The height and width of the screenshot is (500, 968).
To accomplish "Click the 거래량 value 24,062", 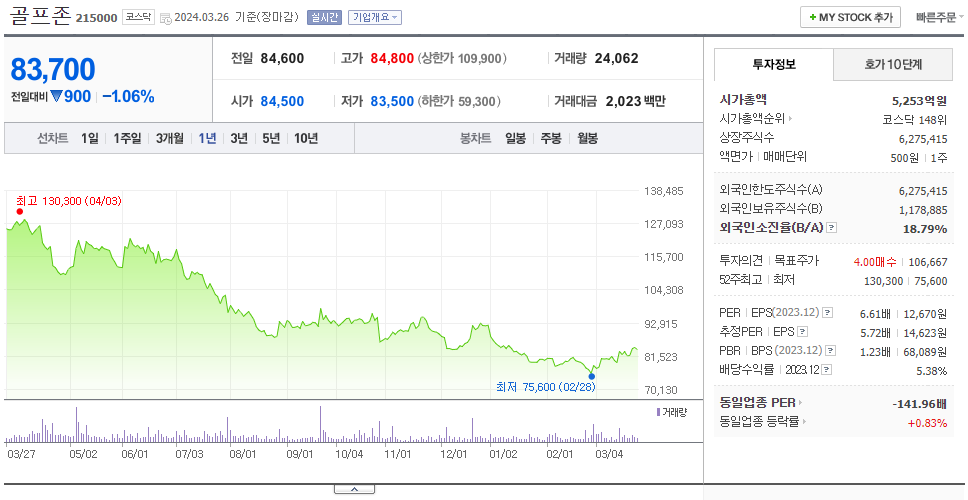I will [x=616, y=59].
